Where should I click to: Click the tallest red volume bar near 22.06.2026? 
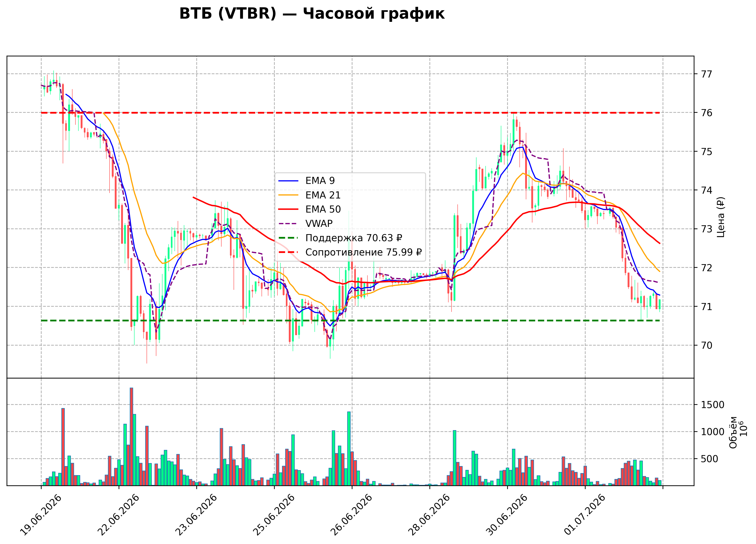pyautogui.click(x=131, y=437)
